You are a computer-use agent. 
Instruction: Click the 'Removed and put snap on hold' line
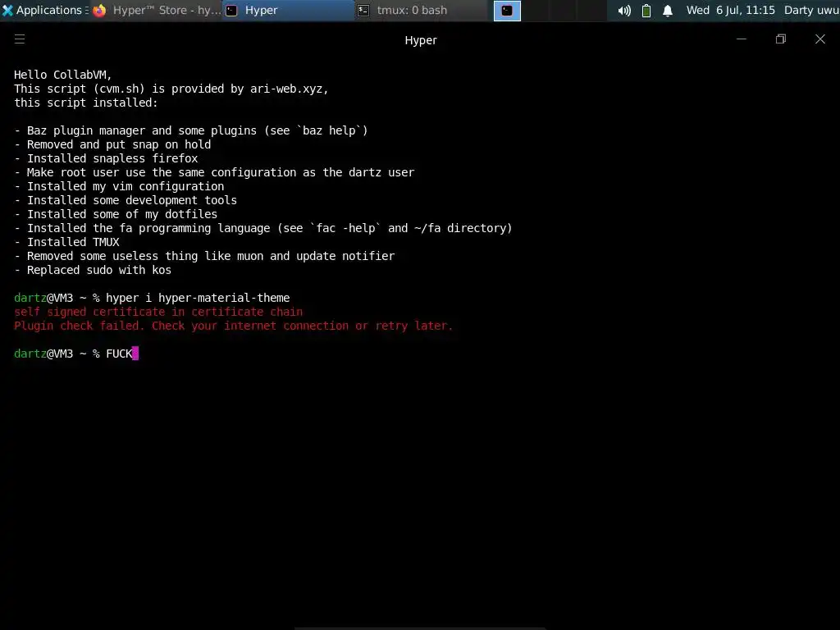point(112,144)
